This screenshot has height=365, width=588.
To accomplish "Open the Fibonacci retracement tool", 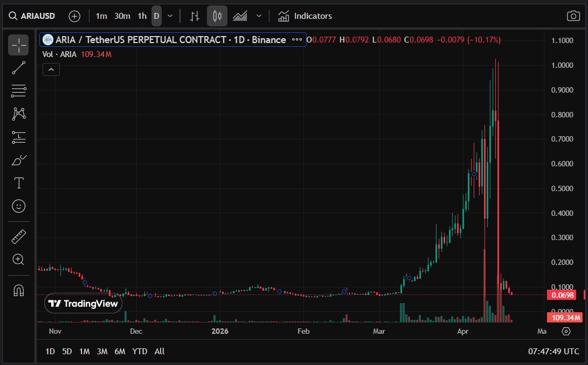I will click(x=18, y=90).
